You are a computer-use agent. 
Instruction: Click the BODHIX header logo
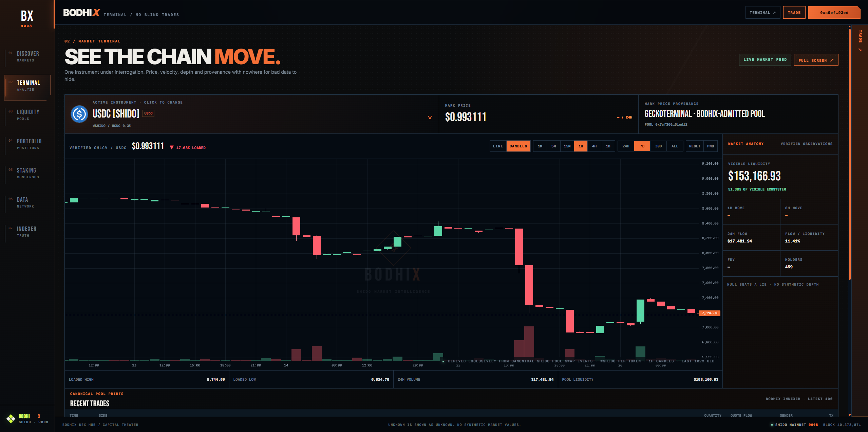[81, 13]
